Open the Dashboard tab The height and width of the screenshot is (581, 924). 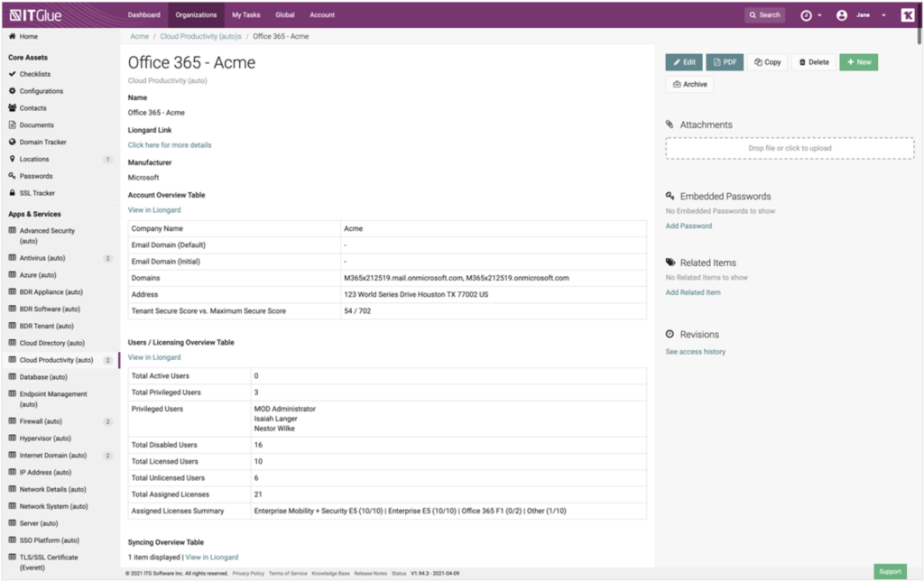click(x=143, y=14)
